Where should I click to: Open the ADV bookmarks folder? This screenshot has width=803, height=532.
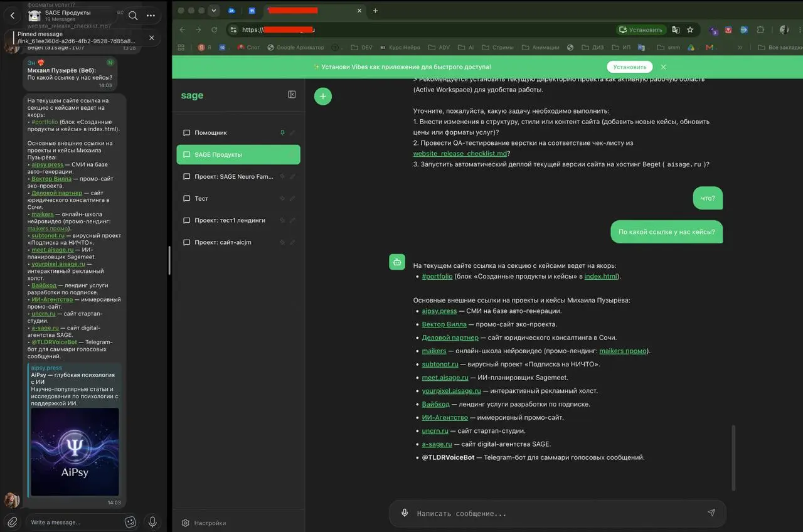[439, 47]
